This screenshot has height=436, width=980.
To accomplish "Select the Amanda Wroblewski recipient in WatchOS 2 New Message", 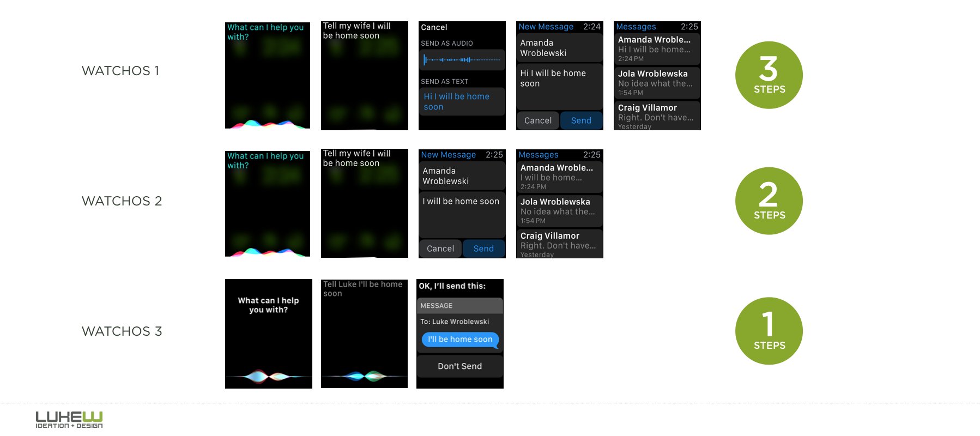I will [462, 176].
